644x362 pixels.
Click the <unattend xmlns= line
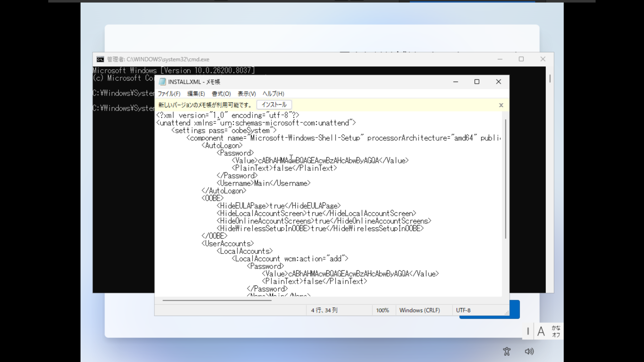(256, 123)
